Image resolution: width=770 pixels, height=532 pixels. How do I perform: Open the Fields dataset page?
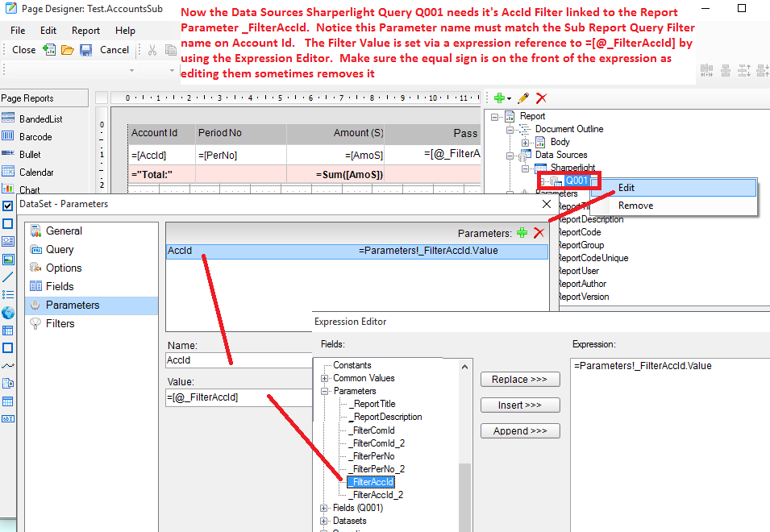[60, 286]
